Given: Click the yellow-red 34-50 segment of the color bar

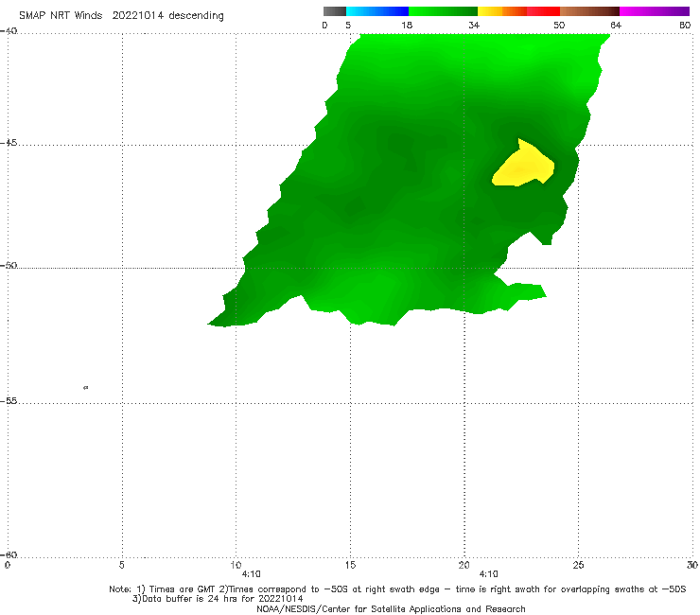Looking at the screenshot, I should click(518, 11).
